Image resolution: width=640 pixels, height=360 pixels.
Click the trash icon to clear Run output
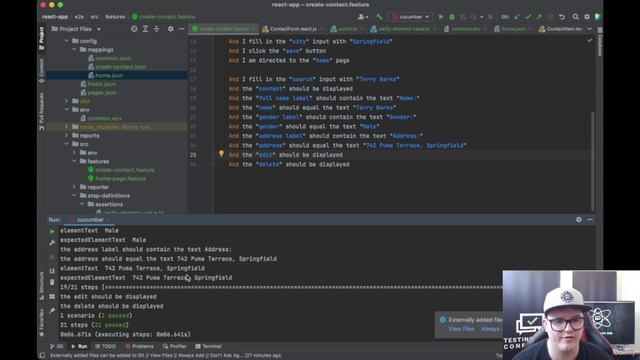[52, 282]
